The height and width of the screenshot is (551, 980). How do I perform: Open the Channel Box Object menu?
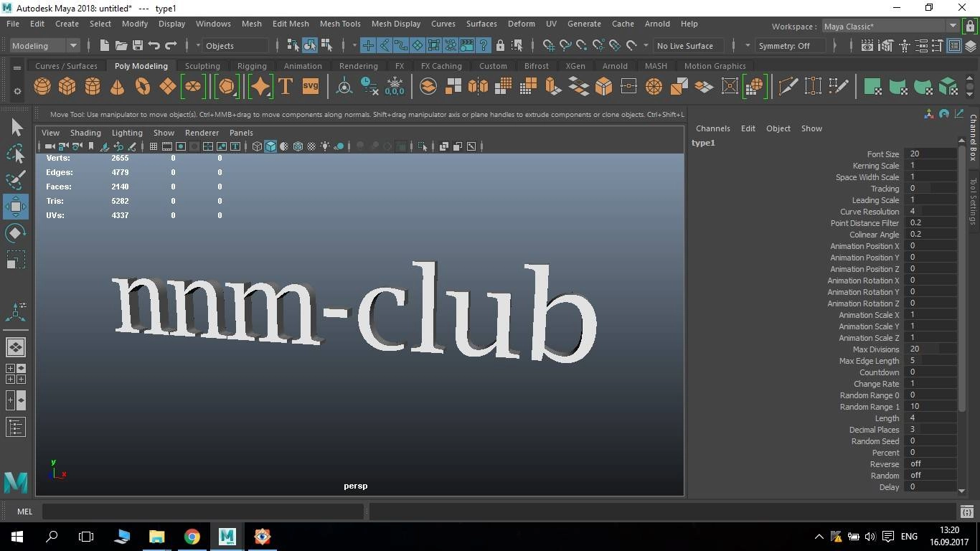(x=778, y=128)
